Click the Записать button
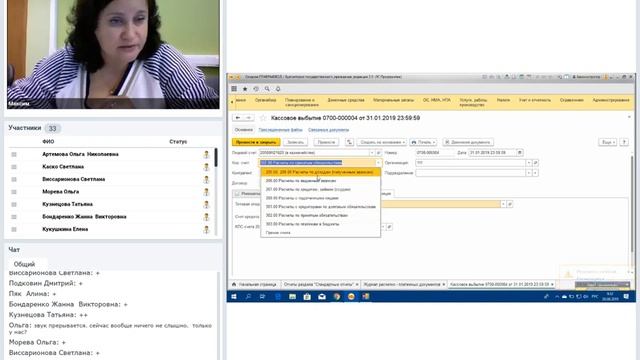Image resolution: width=640 pixels, height=360 pixels. point(296,142)
